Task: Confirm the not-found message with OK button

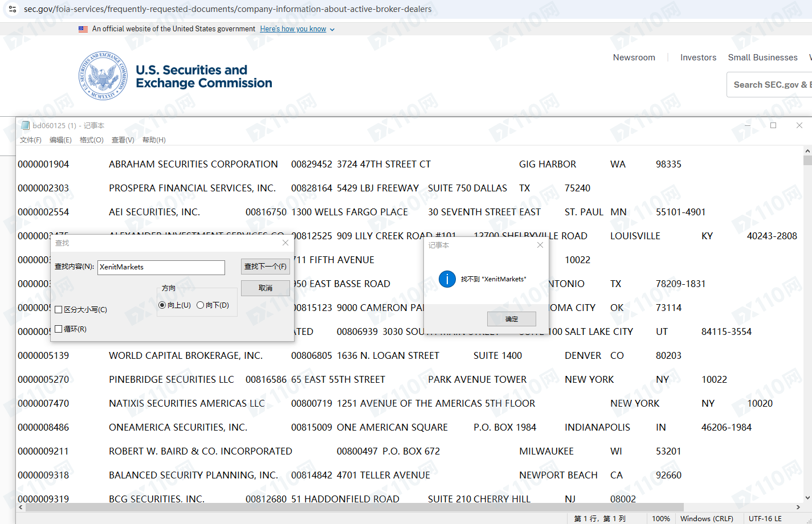Action: pos(512,319)
